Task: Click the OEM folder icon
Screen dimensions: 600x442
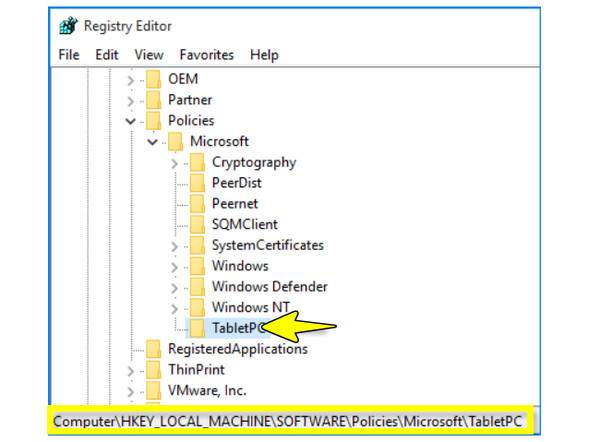Action: [154, 79]
